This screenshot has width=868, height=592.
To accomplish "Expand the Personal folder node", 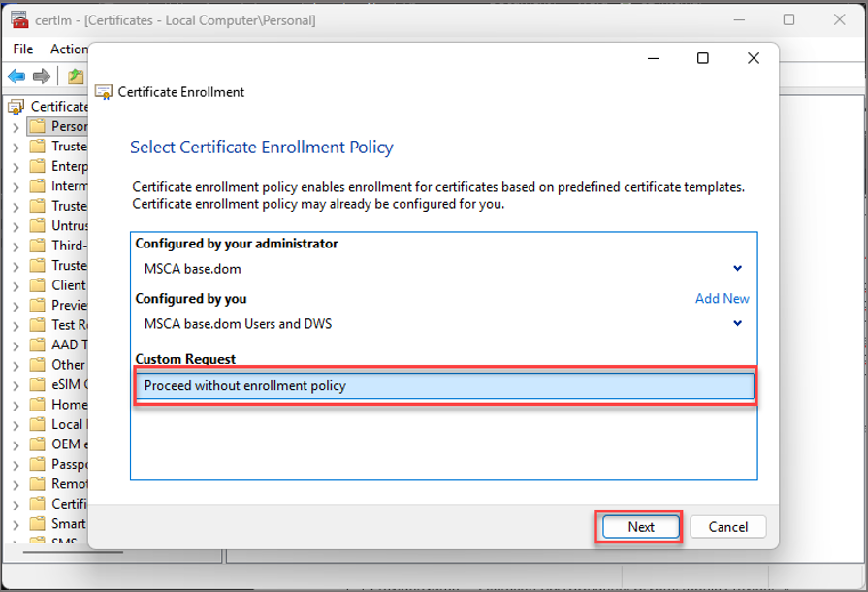I will click(16, 127).
